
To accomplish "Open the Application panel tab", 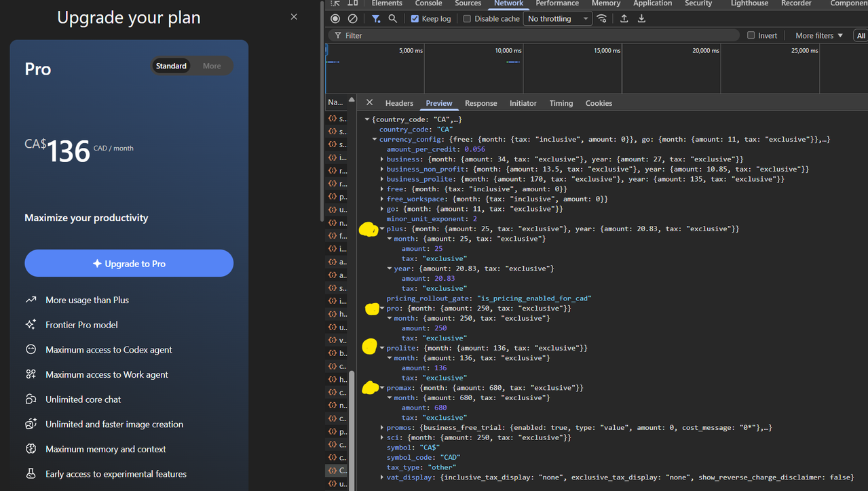I will pos(652,3).
